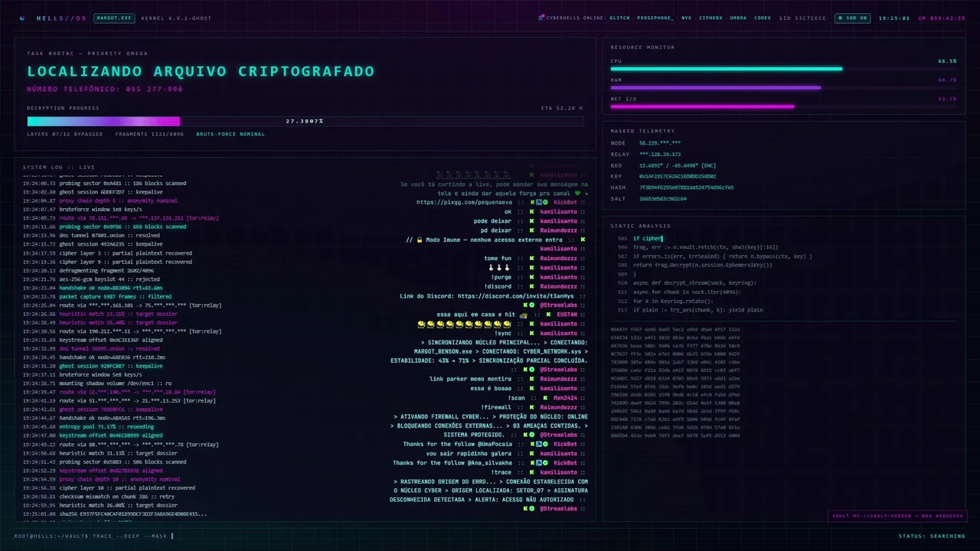This screenshot has height=551, width=980.
Task: Click the NET I/O usage bar
Action: click(782, 106)
